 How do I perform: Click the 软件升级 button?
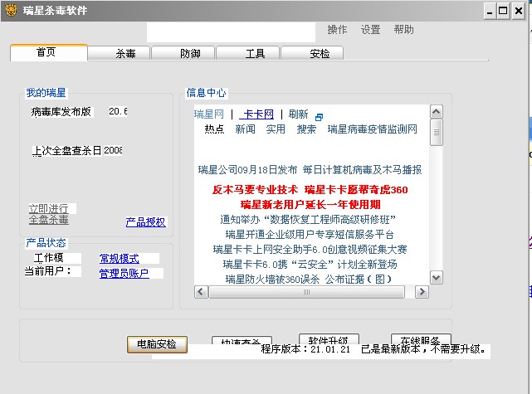[x=329, y=339]
